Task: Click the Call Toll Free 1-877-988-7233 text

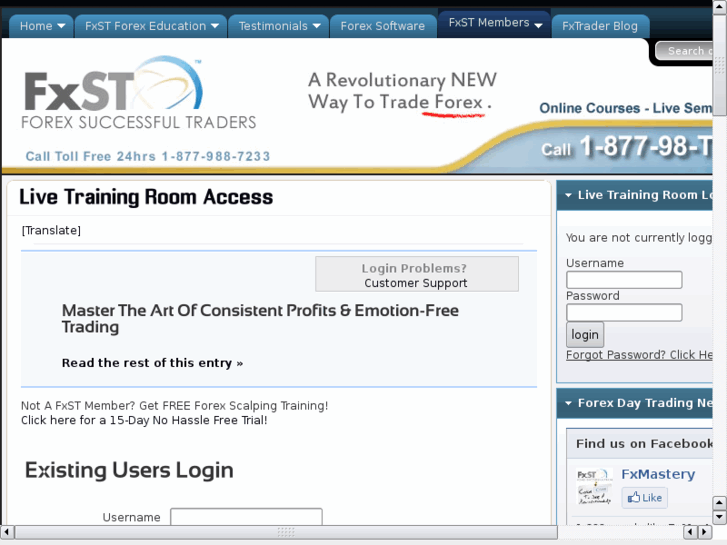Action: click(x=147, y=156)
